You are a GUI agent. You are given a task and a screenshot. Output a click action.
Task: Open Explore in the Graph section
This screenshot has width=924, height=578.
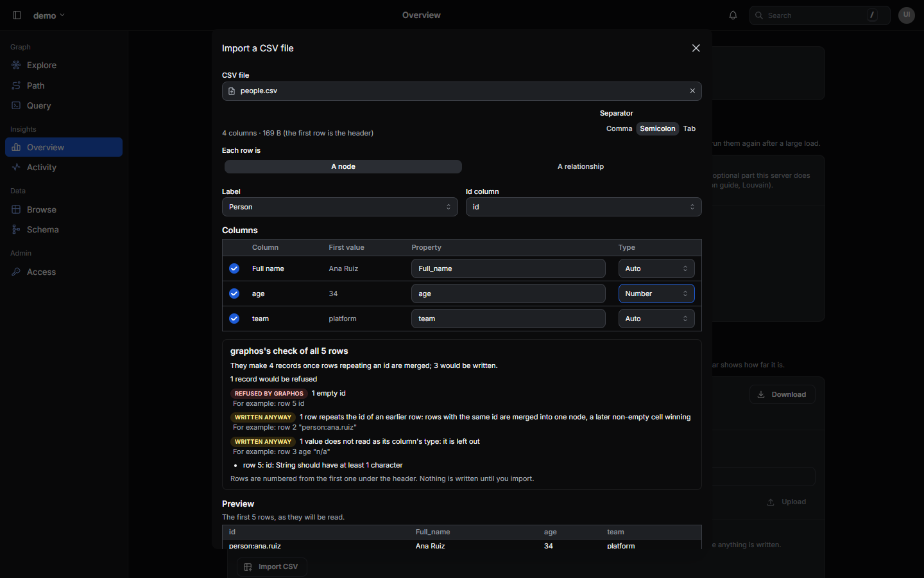[64, 66]
